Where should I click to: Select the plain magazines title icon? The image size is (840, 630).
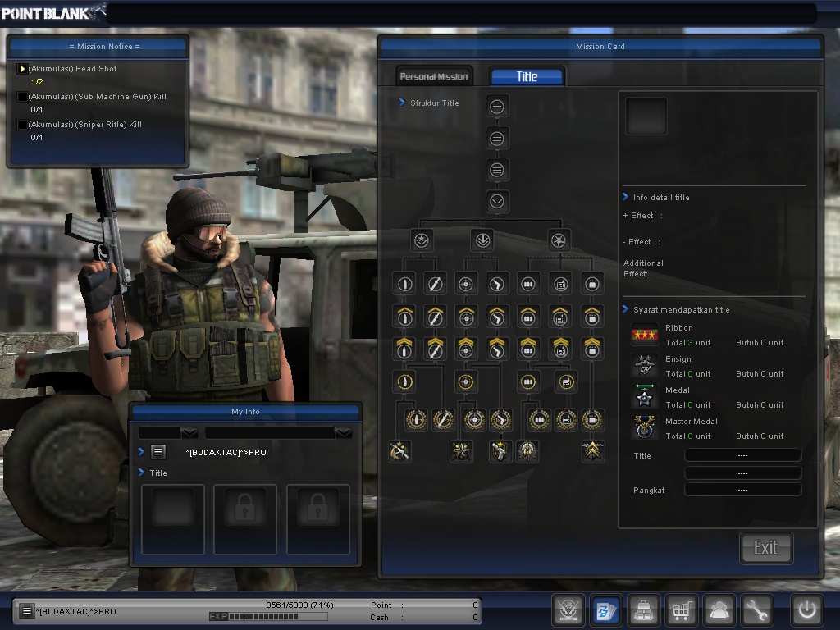point(528,284)
